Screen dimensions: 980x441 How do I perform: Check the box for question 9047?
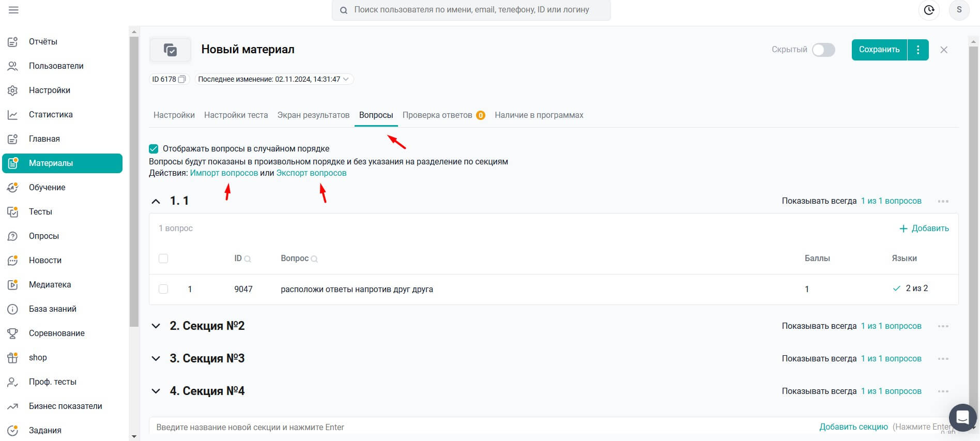pyautogui.click(x=163, y=289)
